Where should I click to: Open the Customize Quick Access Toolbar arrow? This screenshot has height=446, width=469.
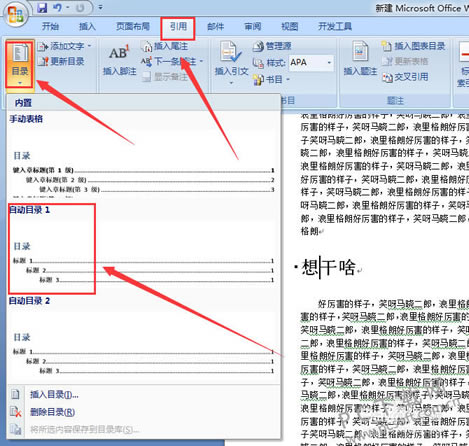(x=100, y=7)
